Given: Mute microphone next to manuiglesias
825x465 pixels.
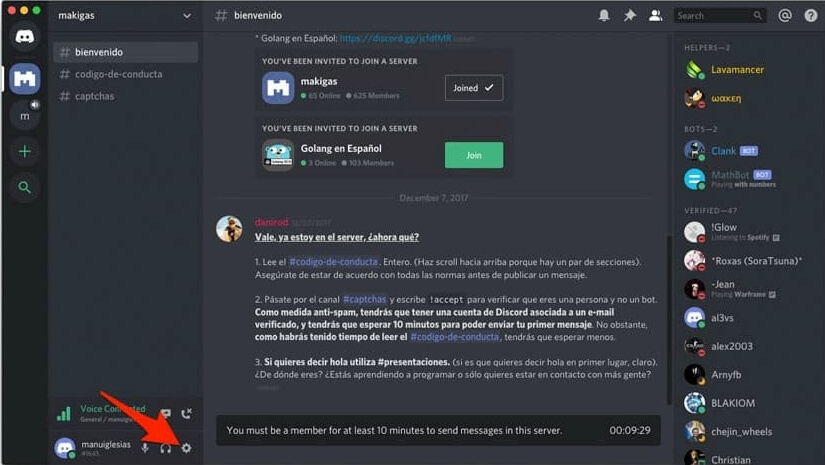Looking at the screenshot, I should (145, 448).
